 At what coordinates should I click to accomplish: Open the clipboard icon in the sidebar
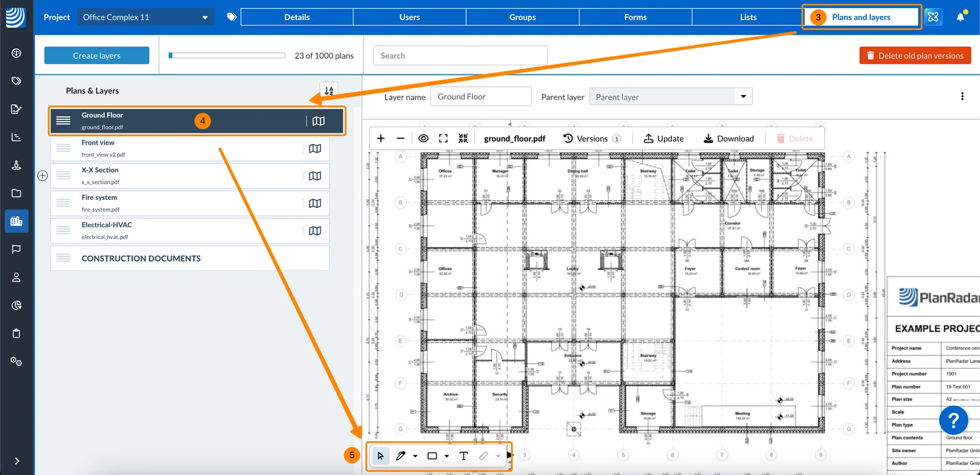point(17,333)
